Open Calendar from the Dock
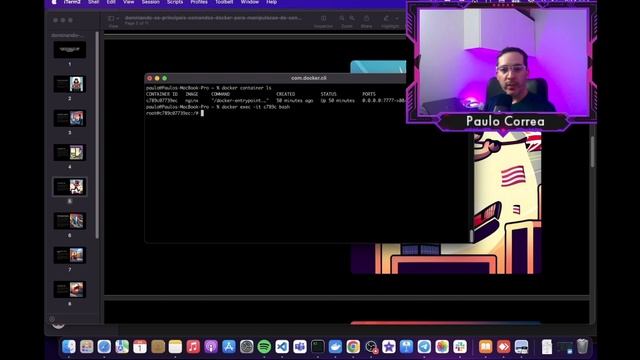The width and height of the screenshot is (640, 360). pyautogui.click(x=140, y=347)
